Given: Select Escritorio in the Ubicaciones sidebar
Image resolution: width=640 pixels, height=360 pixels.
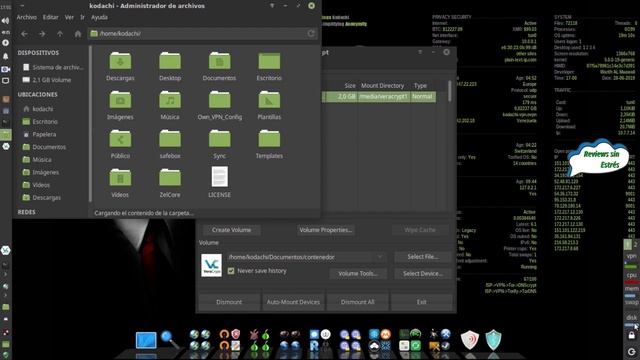Looking at the screenshot, I should [x=40, y=122].
